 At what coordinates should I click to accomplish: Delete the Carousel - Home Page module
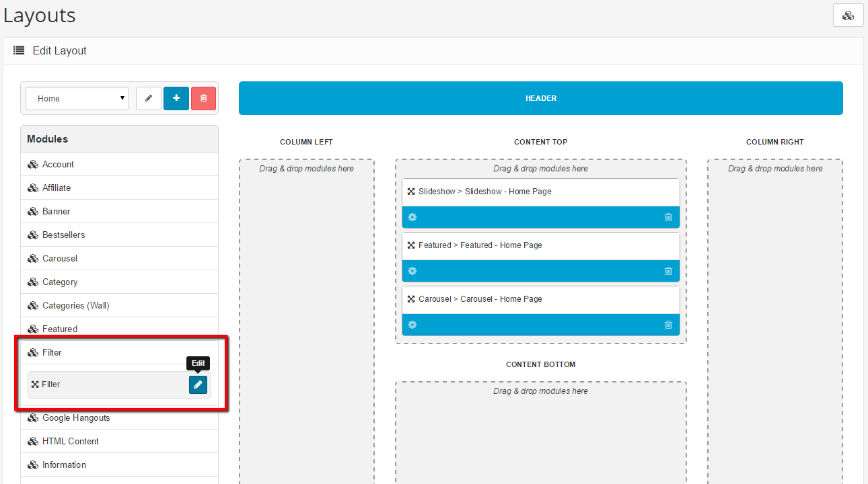click(668, 325)
